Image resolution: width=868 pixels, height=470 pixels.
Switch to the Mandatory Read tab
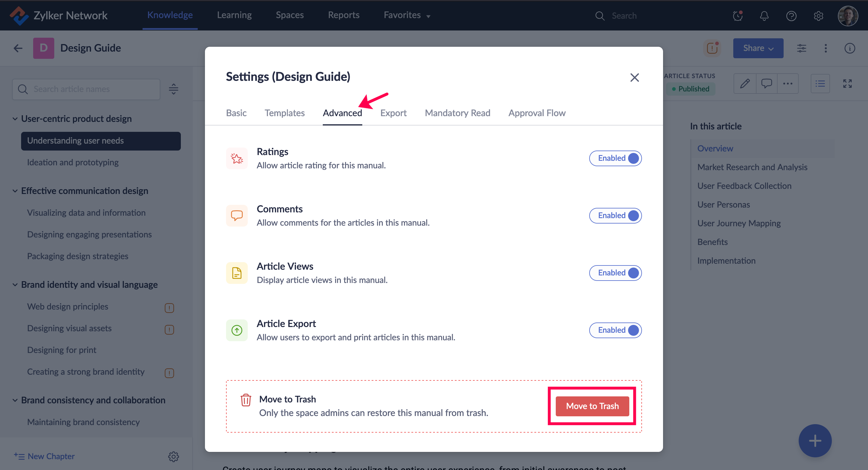(457, 113)
